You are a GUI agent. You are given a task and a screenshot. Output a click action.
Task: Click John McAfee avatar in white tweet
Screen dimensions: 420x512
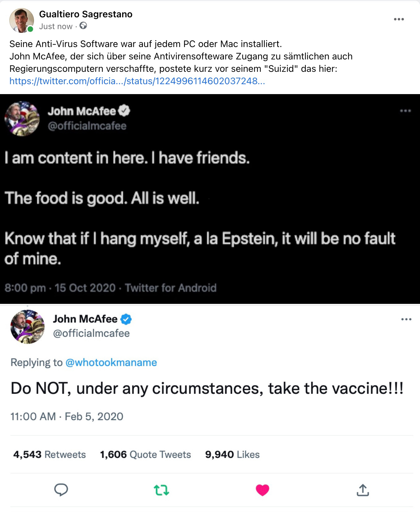28,327
